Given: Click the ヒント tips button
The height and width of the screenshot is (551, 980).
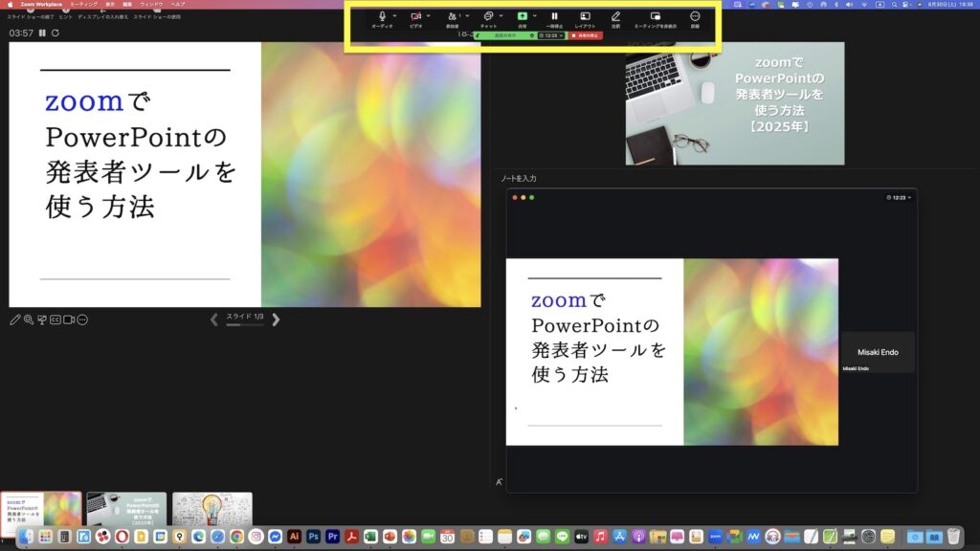Looking at the screenshot, I should tap(66, 13).
